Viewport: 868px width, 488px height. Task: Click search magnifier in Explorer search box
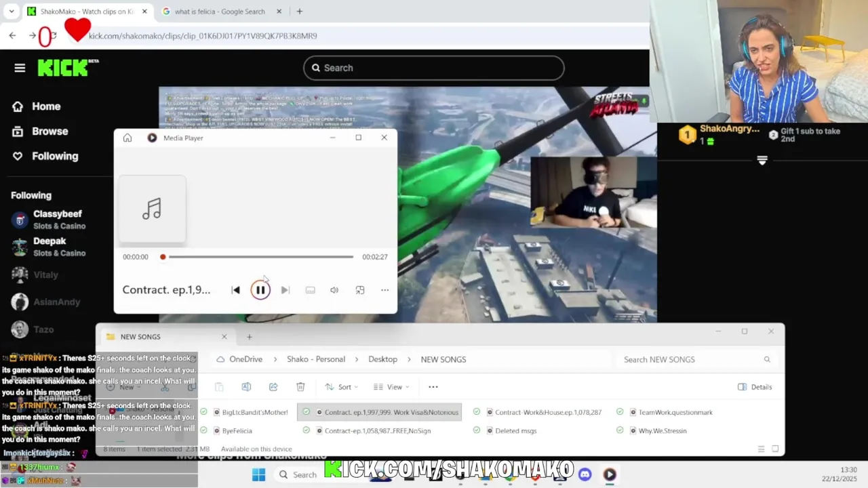[x=767, y=360]
